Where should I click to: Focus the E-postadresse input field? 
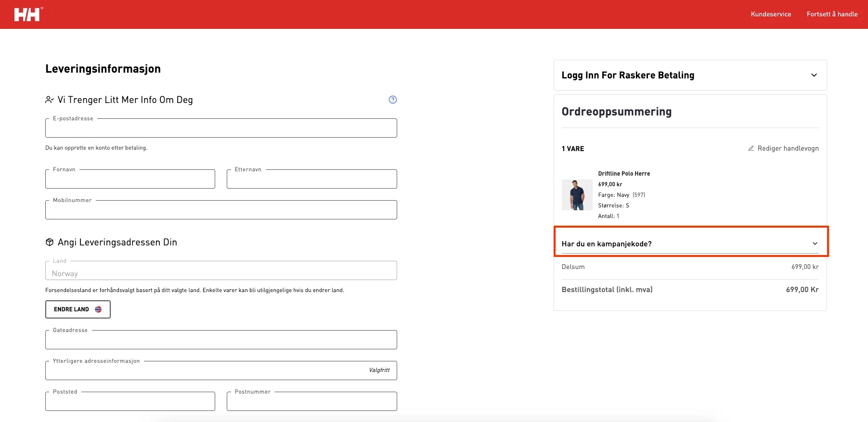point(221,128)
